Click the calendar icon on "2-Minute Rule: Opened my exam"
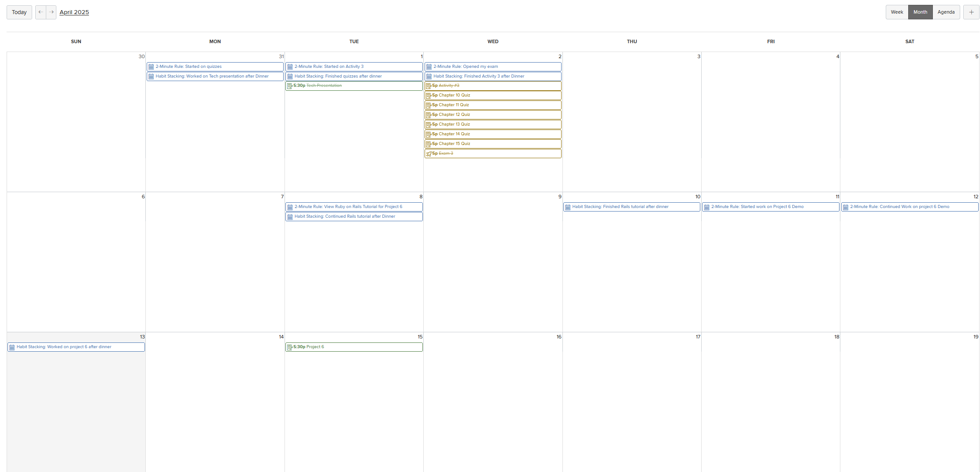This screenshot has height=472, width=980. tap(429, 67)
